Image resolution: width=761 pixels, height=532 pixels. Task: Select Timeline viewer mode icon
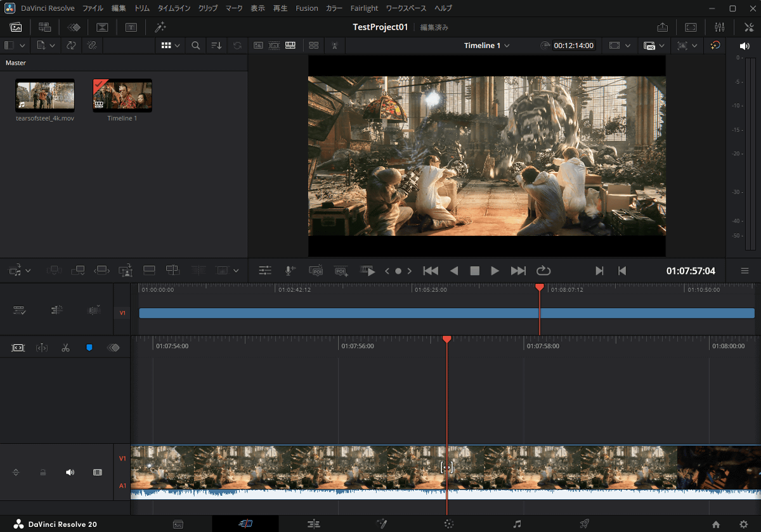pos(290,46)
